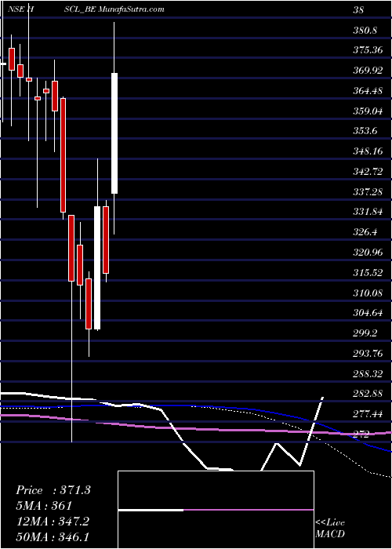Click the 12MA : 347.2 readout

pos(53,522)
